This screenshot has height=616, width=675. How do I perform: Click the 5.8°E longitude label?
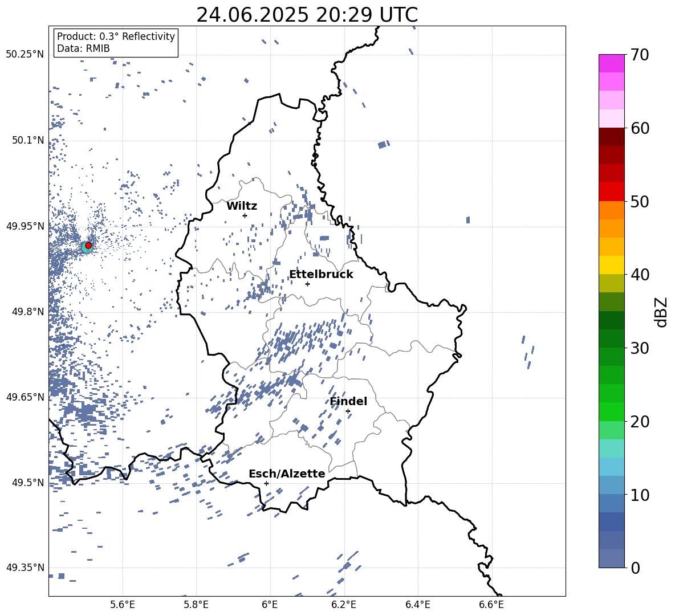click(x=196, y=605)
